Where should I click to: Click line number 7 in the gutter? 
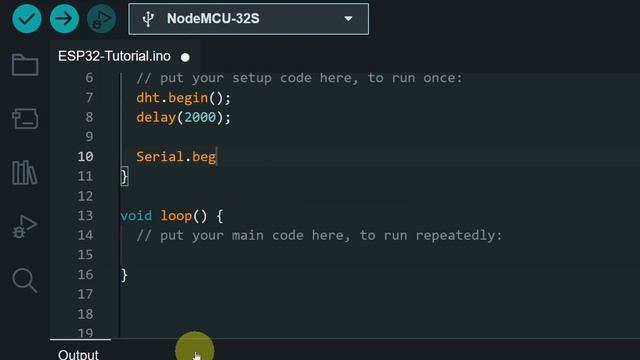click(89, 98)
